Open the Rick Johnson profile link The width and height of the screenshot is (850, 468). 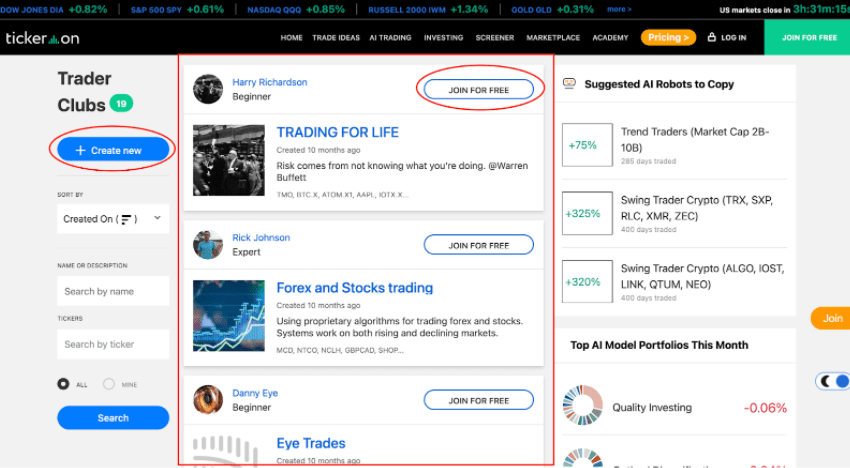[x=261, y=238]
